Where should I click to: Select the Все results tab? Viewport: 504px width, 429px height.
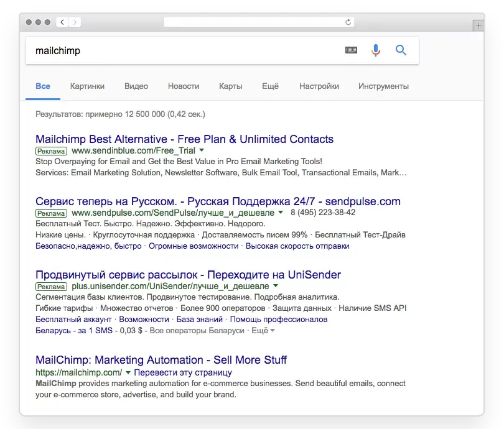43,86
